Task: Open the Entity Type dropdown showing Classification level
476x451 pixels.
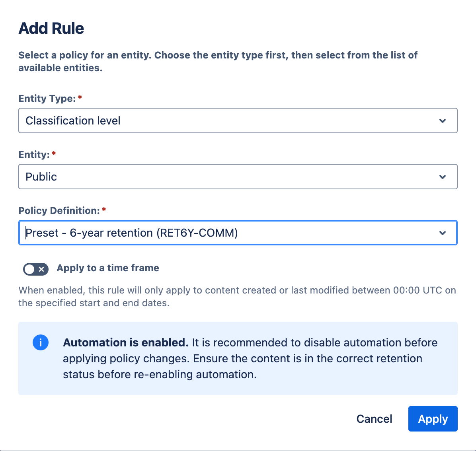Action: point(238,121)
